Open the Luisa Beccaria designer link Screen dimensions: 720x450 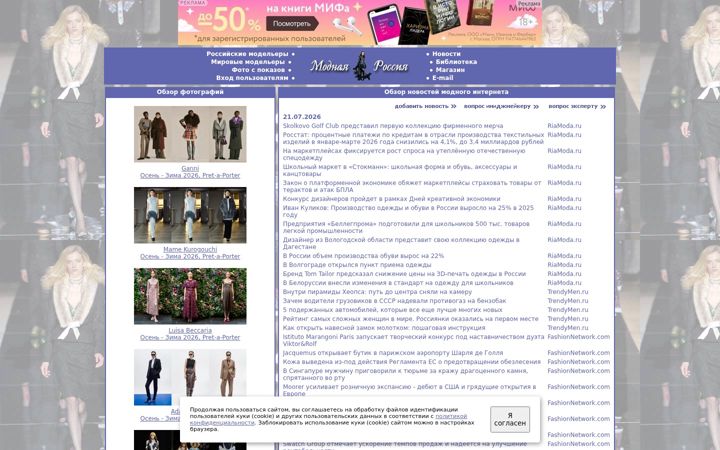190,331
